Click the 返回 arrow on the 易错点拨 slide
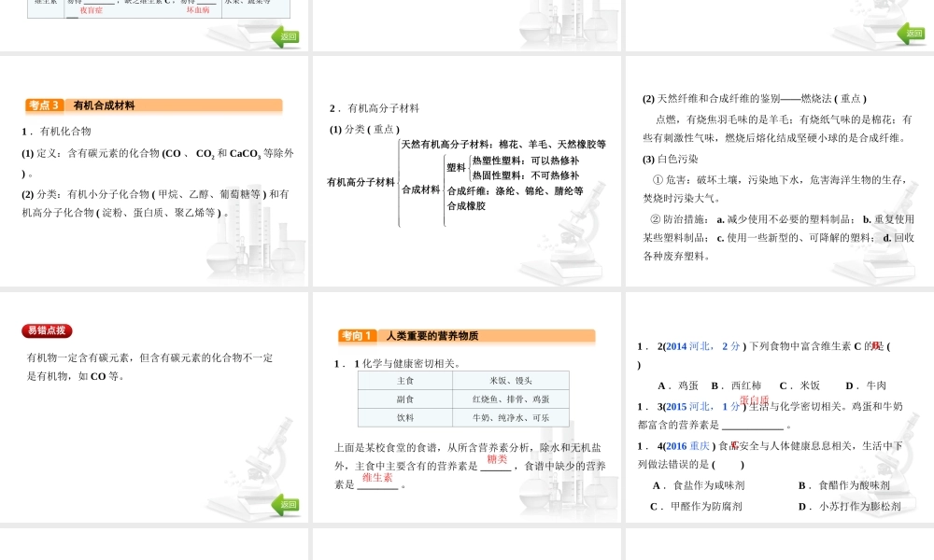 (x=285, y=505)
